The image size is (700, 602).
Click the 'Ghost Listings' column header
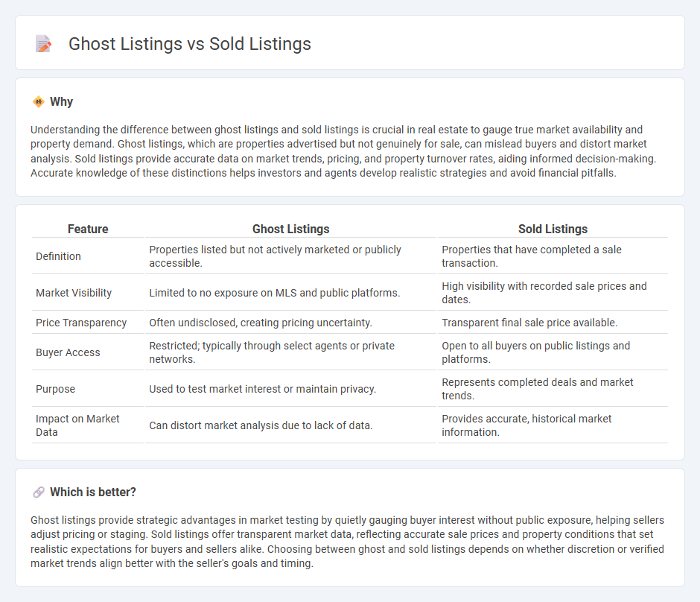click(290, 229)
